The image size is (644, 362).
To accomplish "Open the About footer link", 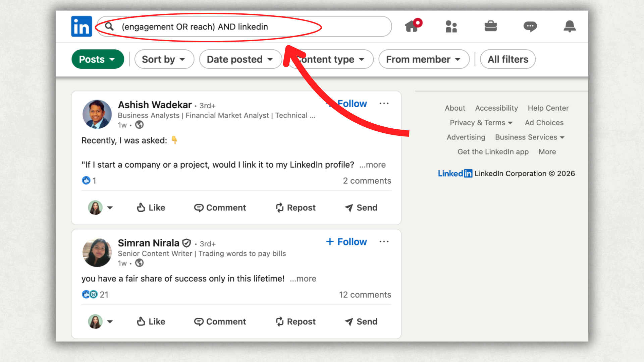I will 455,108.
